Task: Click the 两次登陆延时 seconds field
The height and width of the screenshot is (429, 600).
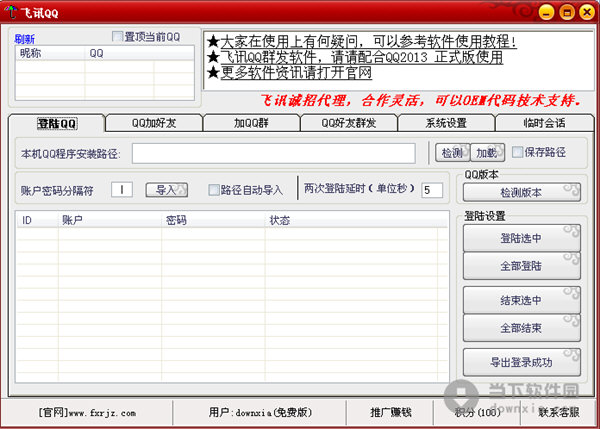Action: click(x=432, y=190)
